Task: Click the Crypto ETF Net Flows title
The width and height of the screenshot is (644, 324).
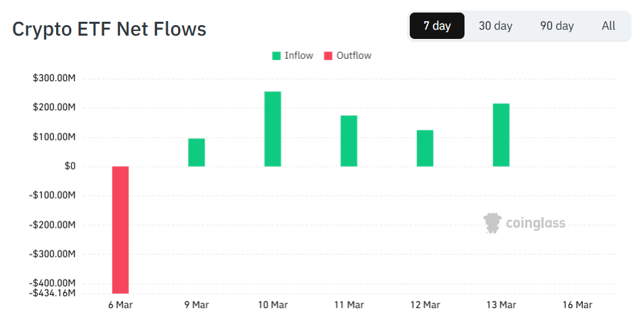Action: [110, 30]
